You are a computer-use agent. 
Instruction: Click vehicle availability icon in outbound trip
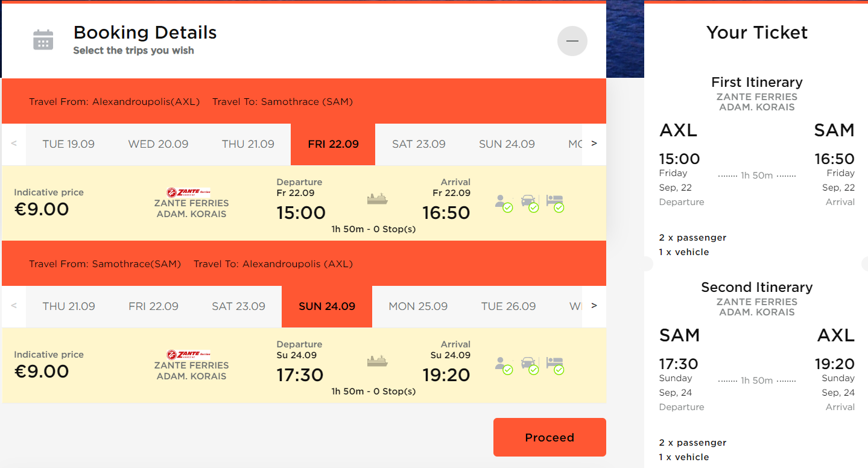click(528, 203)
